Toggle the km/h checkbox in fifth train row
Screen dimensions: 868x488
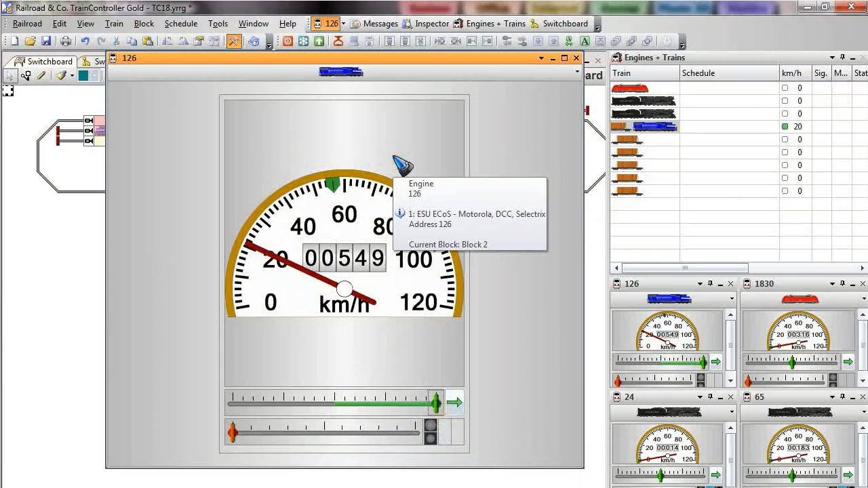click(x=785, y=140)
